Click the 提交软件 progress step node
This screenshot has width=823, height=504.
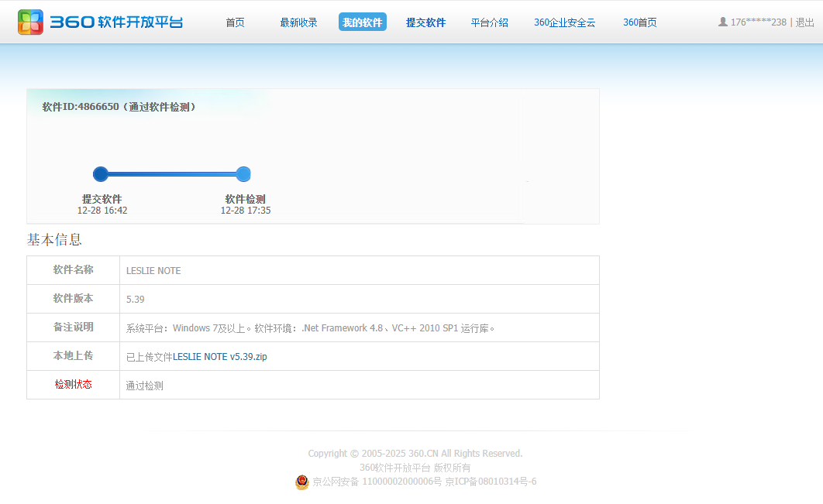coord(101,174)
